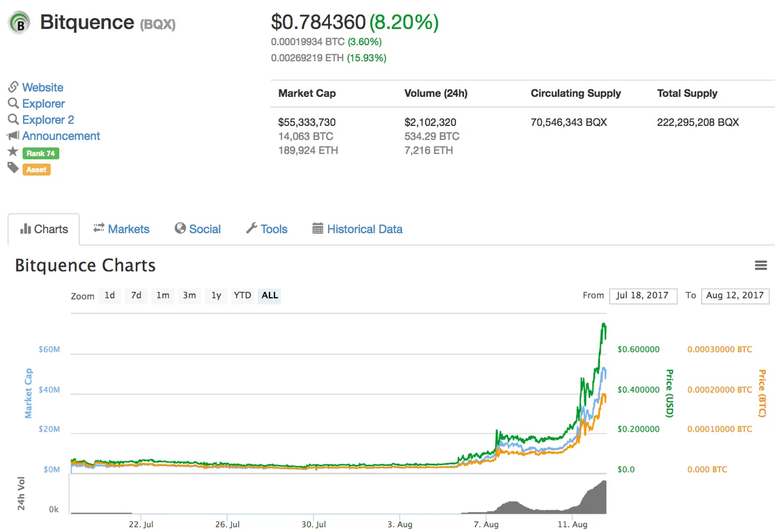Click the 0.00269219 ETH price line
The height and width of the screenshot is (532, 775).
[328, 58]
